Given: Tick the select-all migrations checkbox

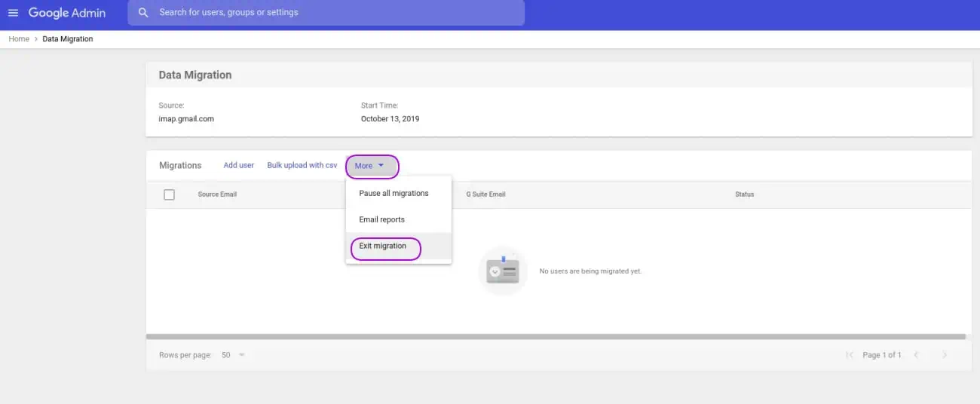Looking at the screenshot, I should point(169,194).
